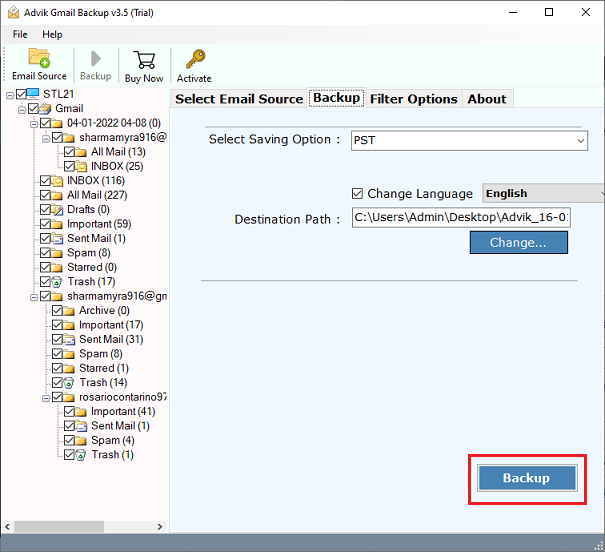Switch to Select Email Source tab

coord(239,99)
